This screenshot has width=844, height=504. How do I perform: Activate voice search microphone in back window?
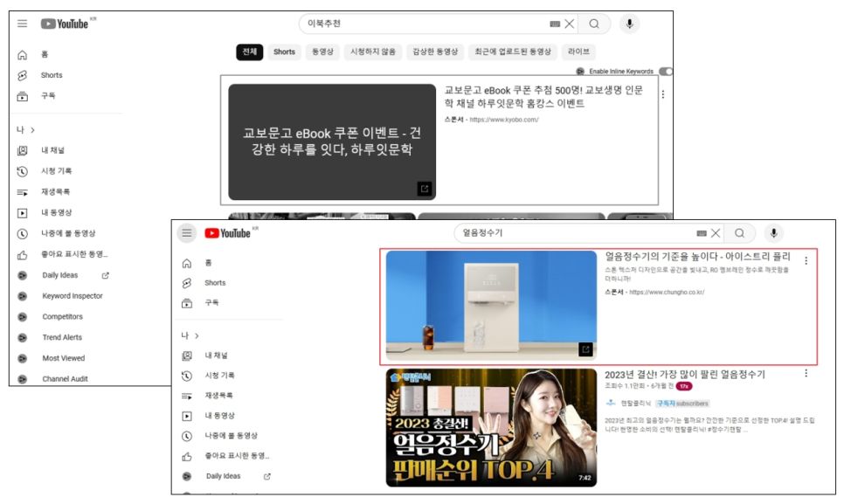click(x=629, y=24)
